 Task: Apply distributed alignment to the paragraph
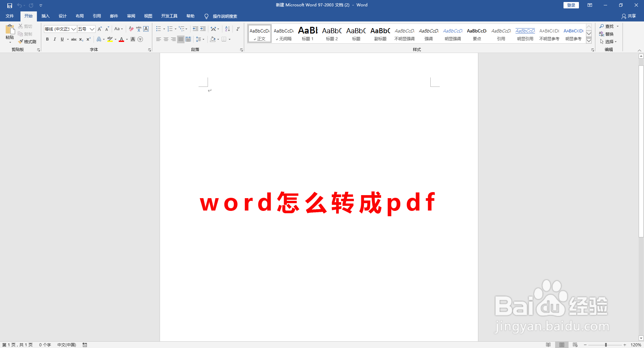[188, 39]
